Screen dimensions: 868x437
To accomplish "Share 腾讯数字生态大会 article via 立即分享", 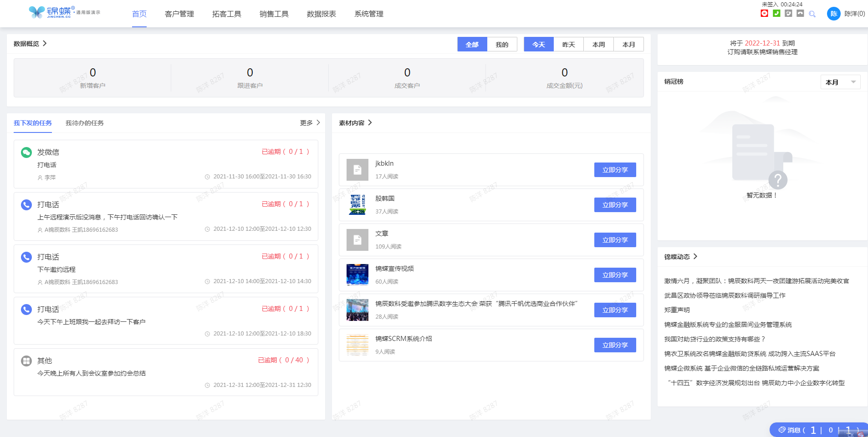I will (x=615, y=310).
